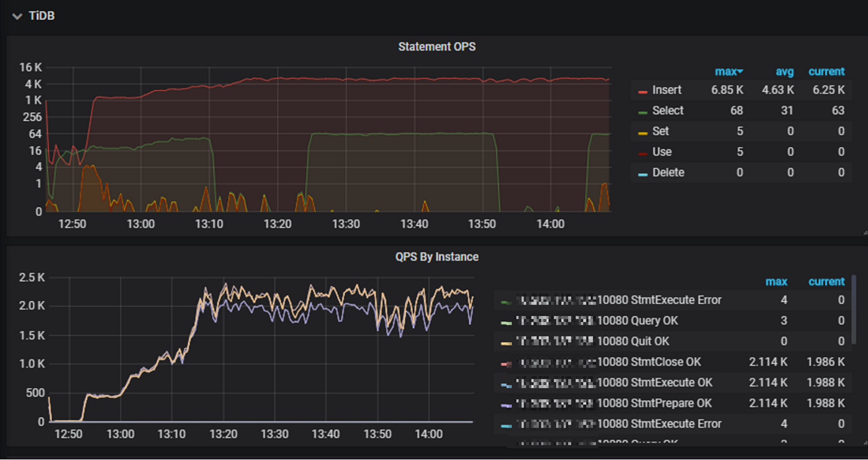868x460 pixels.
Task: Toggle the Delete series in legend
Action: point(668,172)
